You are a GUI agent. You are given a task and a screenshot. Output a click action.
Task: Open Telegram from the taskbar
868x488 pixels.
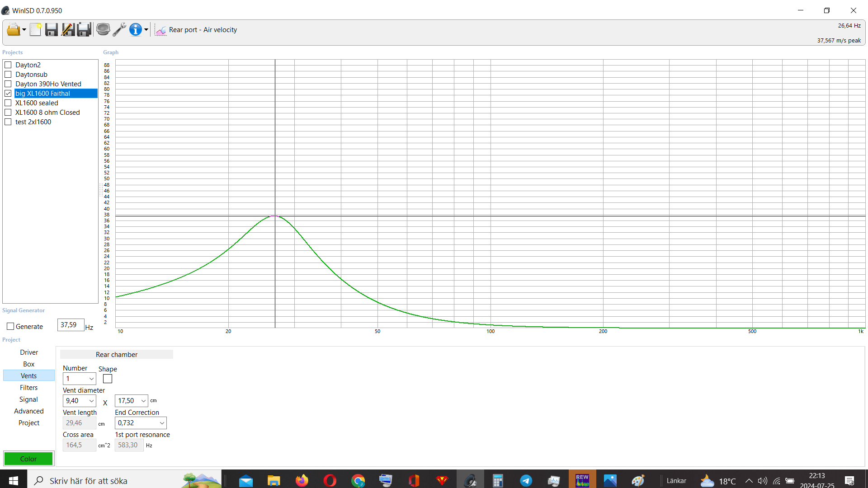click(x=526, y=480)
